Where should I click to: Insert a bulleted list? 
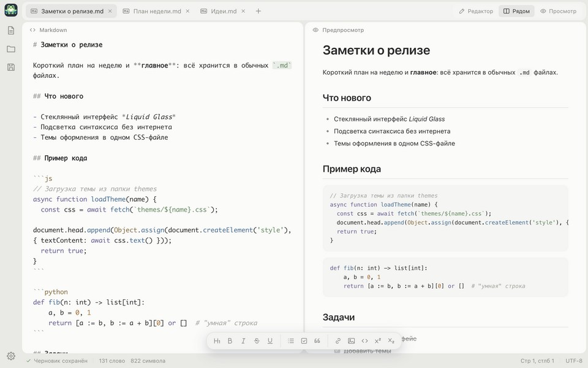pyautogui.click(x=290, y=341)
